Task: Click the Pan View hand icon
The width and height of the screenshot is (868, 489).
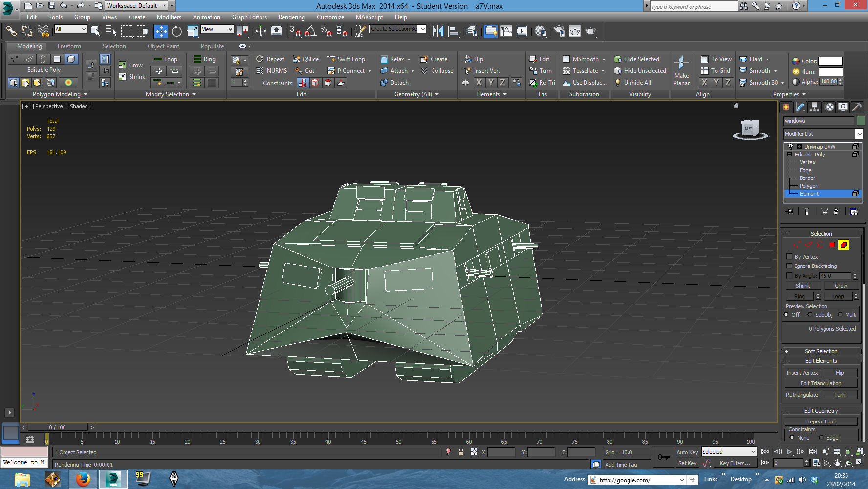Action: pos(838,463)
